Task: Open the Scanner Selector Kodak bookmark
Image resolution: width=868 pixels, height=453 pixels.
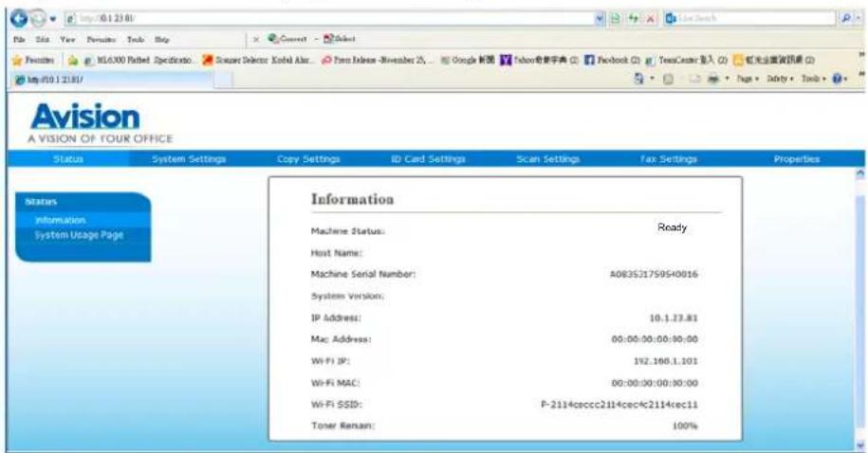Action: point(257,60)
